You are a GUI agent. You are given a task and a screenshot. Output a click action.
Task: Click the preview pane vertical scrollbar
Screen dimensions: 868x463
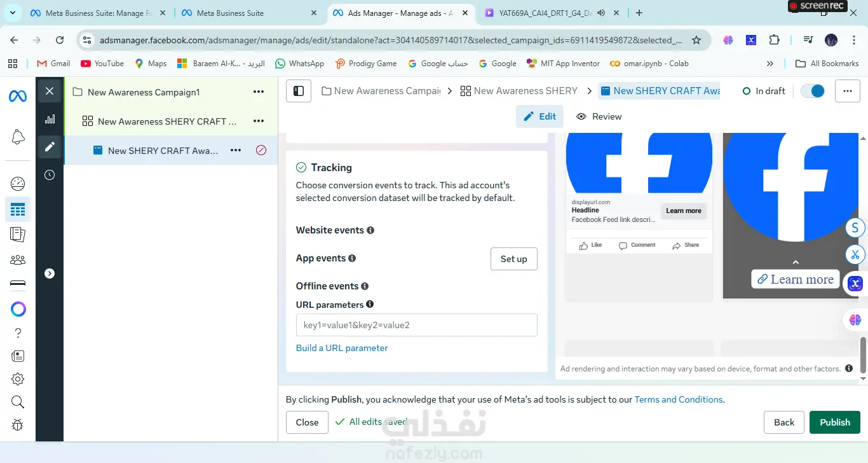(x=863, y=355)
